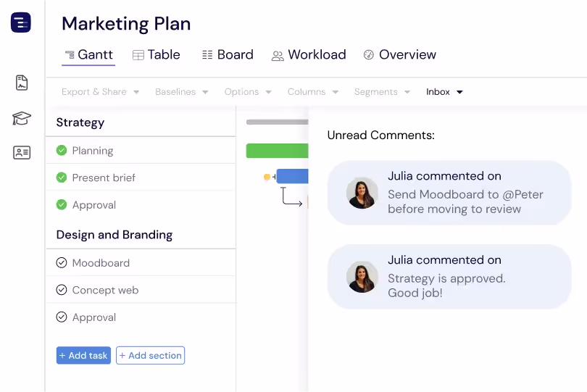Expand the Columns dropdown menu
Viewport: 587px width, 392px height.
click(313, 92)
